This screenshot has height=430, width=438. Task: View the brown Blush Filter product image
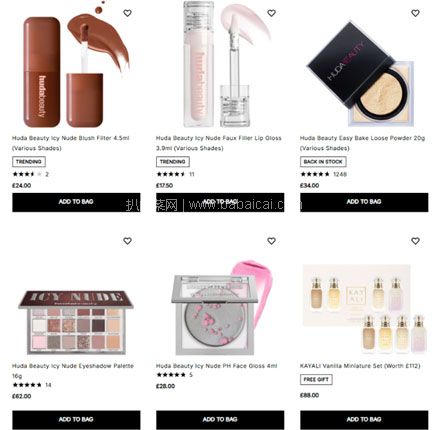[76, 65]
